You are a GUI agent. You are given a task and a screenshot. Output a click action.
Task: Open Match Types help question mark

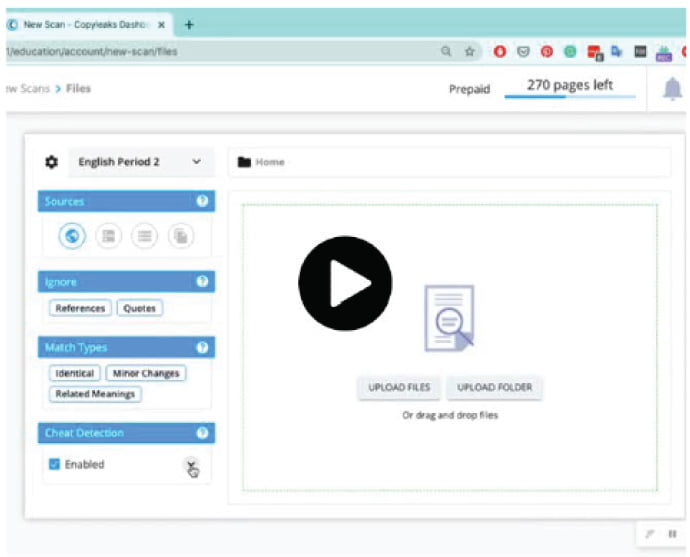[202, 347]
